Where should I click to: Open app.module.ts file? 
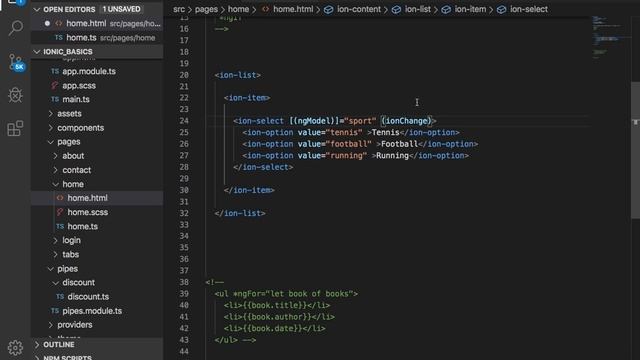89,71
